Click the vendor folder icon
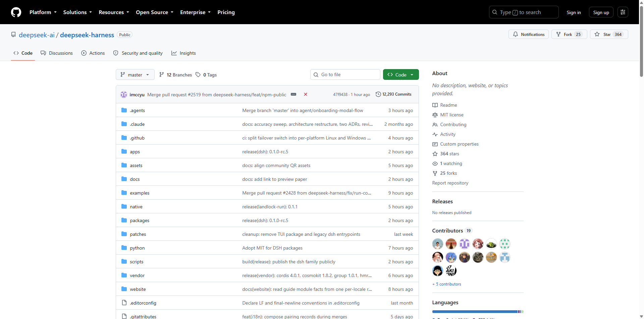The width and height of the screenshot is (644, 319). pos(124,275)
